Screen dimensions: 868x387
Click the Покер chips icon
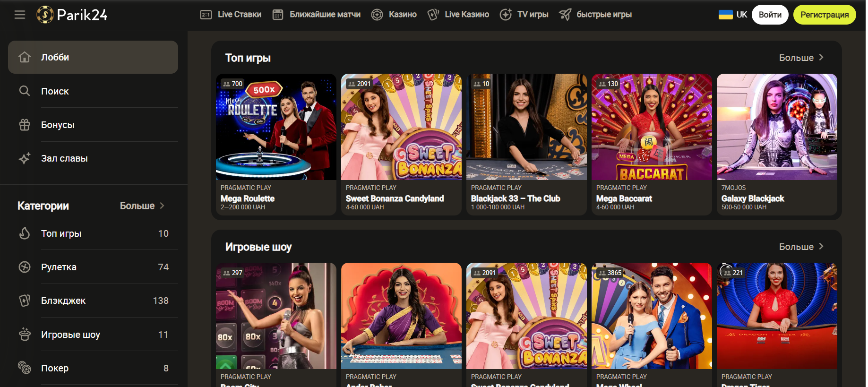[x=25, y=368]
